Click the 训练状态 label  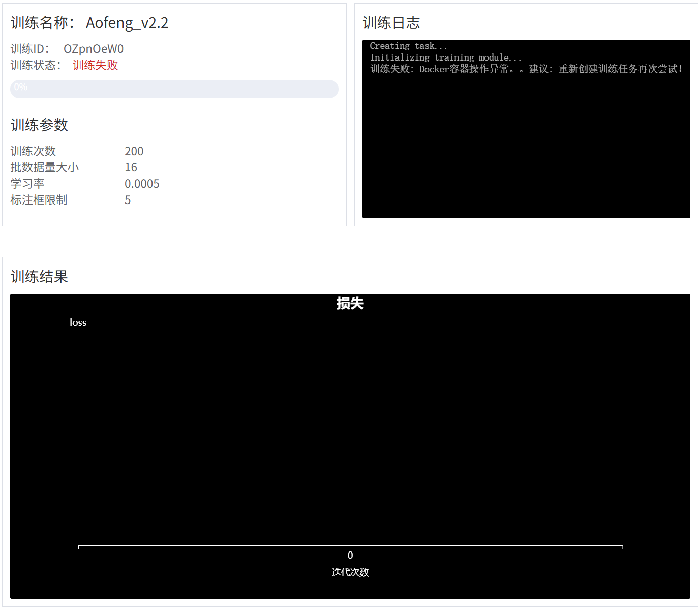point(36,65)
